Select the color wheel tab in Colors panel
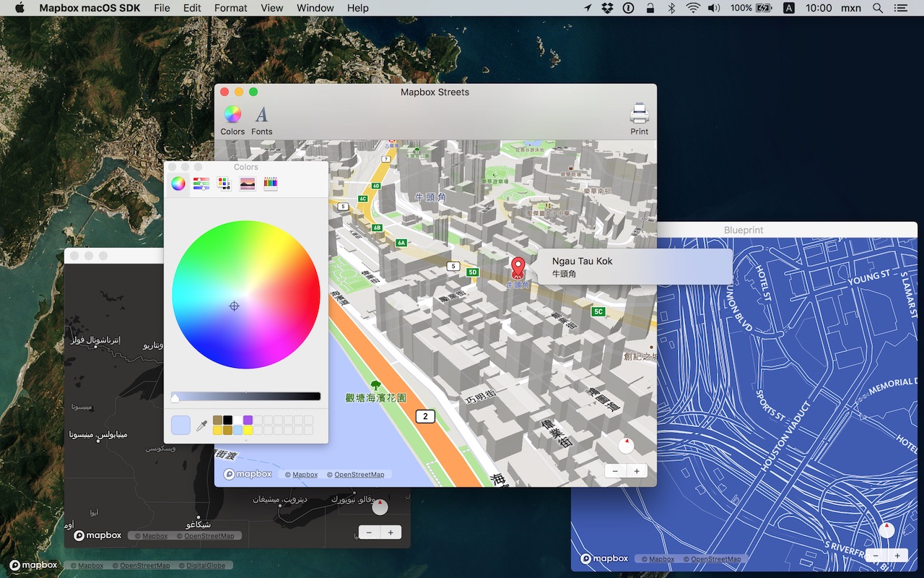924x578 pixels. pos(178,184)
